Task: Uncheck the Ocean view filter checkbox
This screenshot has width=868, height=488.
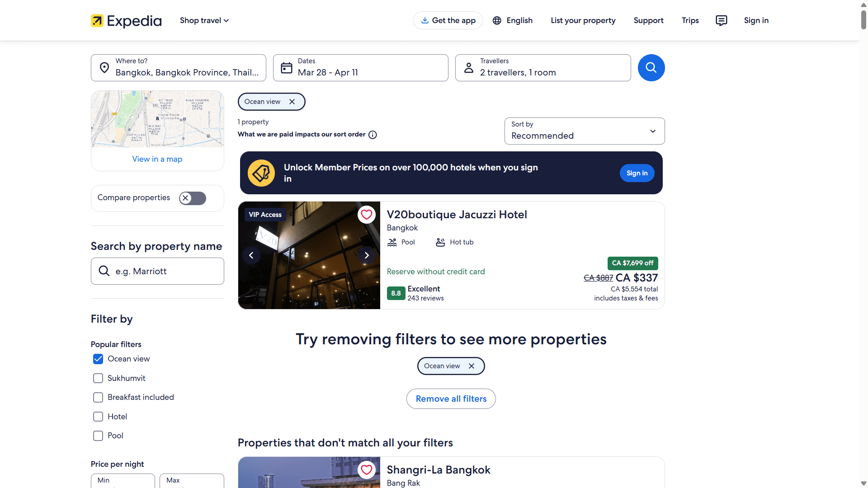Action: (98, 359)
